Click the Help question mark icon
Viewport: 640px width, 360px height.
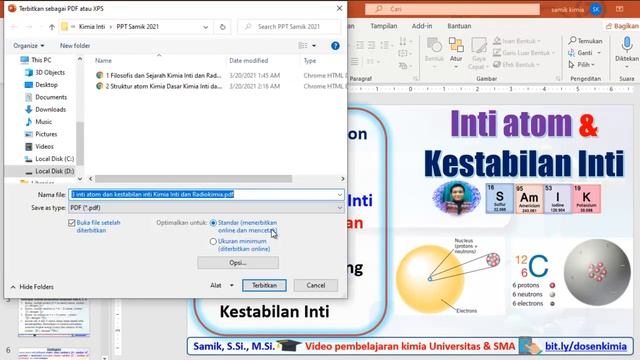(x=335, y=46)
